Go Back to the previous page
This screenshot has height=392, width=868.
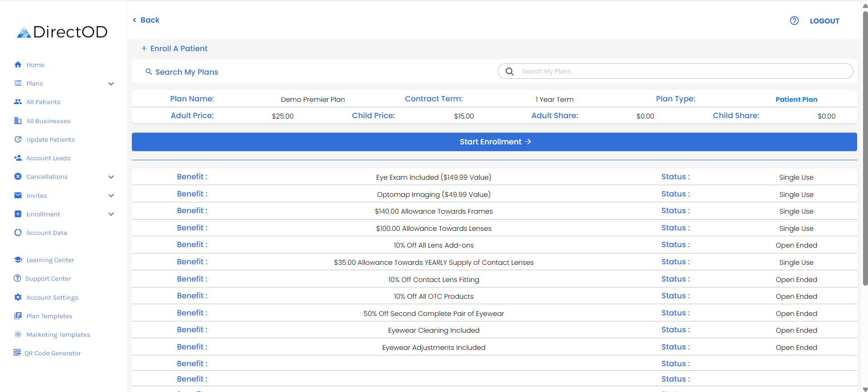coord(146,20)
